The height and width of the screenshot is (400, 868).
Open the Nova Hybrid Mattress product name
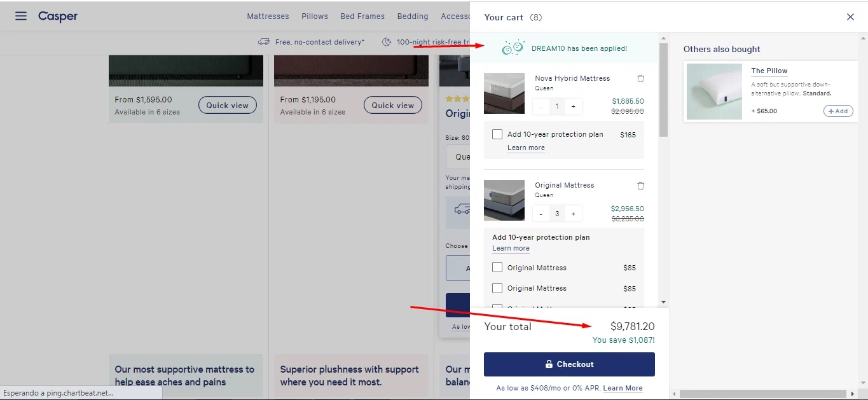pyautogui.click(x=572, y=78)
